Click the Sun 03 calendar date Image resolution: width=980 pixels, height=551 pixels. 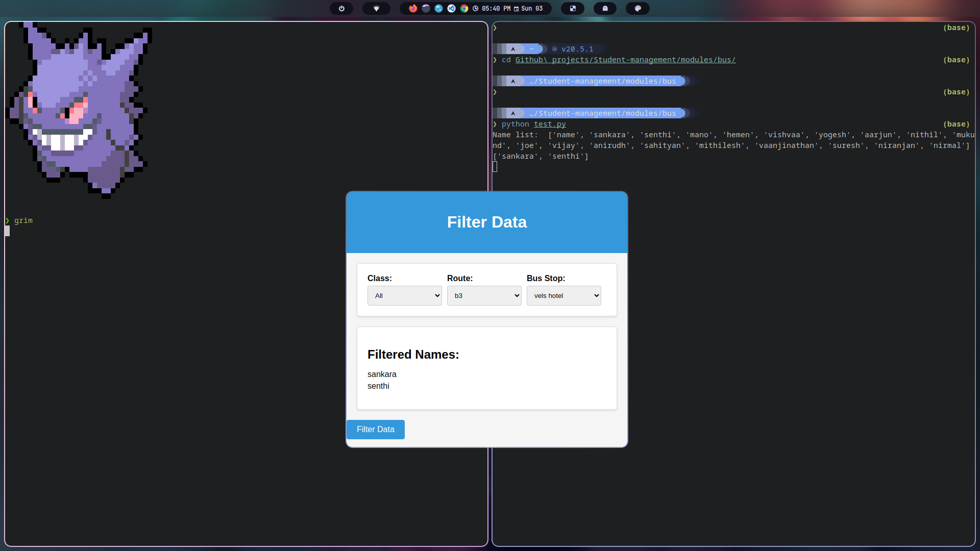pyautogui.click(x=531, y=9)
